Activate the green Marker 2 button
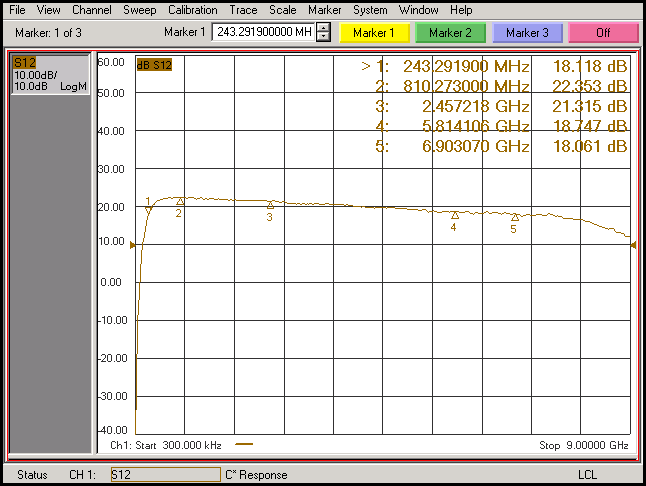 pos(450,33)
